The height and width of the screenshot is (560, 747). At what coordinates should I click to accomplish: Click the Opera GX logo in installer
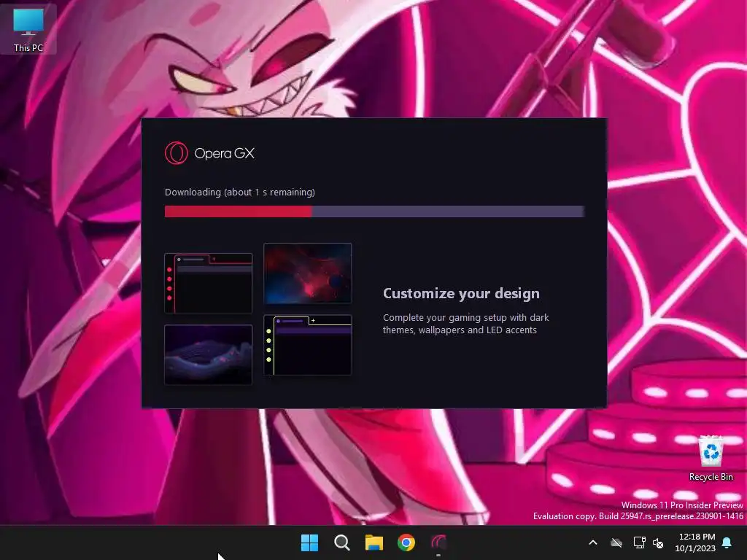click(x=177, y=153)
